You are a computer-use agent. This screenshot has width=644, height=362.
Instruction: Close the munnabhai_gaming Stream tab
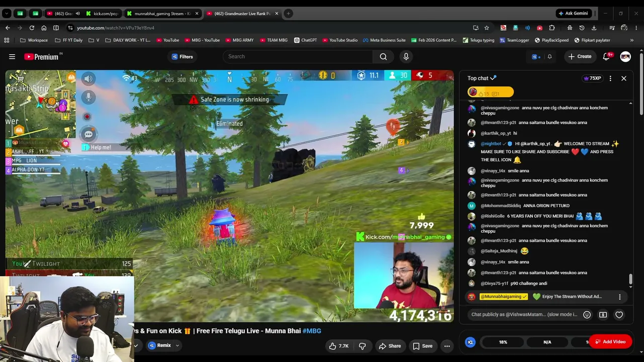[197, 14]
